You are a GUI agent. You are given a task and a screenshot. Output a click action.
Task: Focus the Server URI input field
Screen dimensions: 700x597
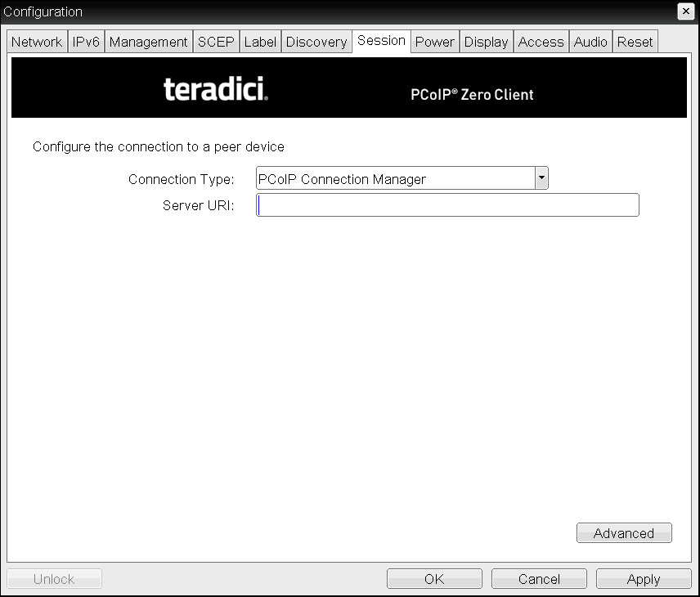coord(447,205)
